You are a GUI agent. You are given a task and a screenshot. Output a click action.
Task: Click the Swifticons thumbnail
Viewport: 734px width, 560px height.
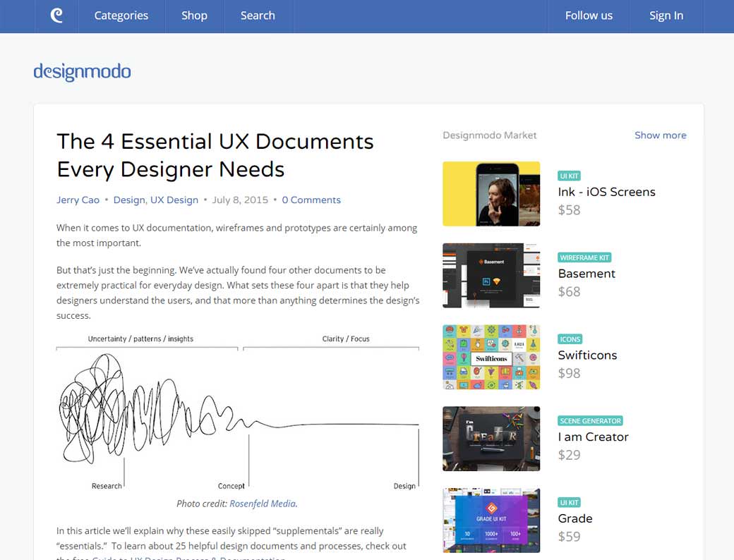[x=491, y=357]
